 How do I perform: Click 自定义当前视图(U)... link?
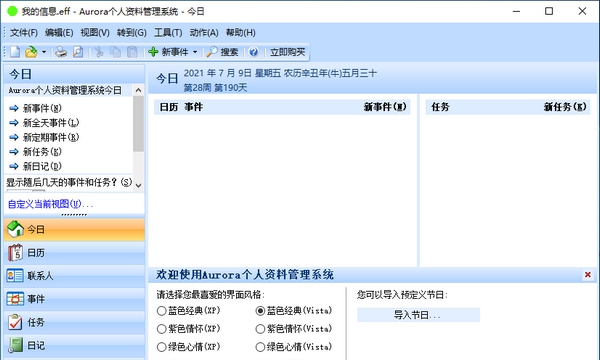point(51,204)
